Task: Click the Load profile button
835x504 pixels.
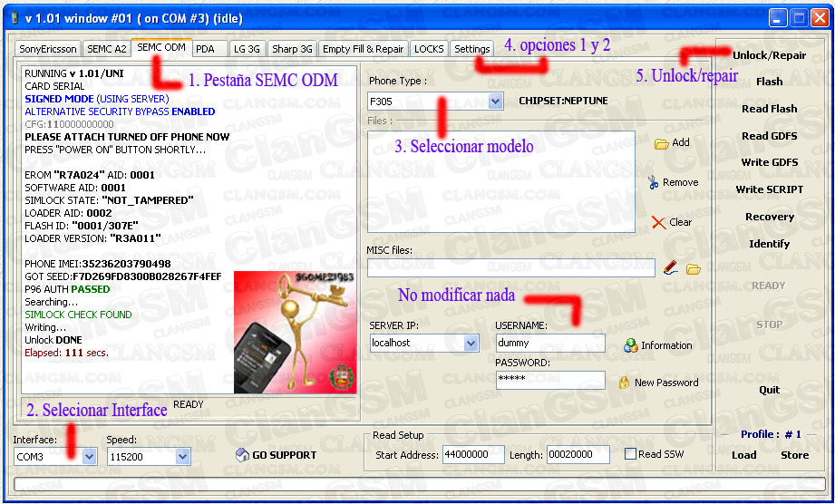Action: 743,455
